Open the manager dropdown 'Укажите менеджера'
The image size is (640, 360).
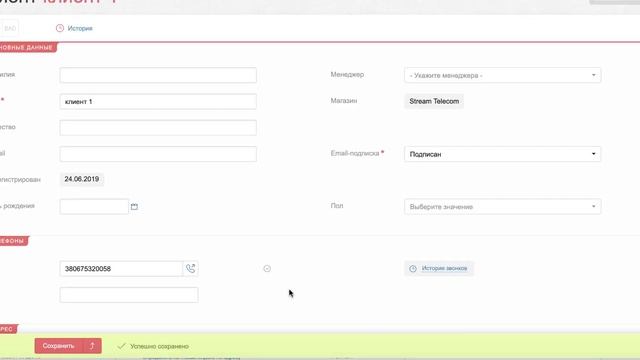(502, 75)
